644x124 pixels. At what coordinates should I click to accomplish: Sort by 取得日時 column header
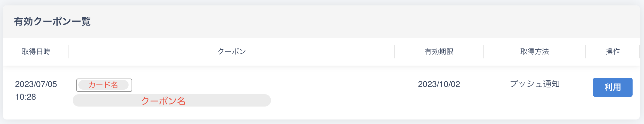pos(36,52)
